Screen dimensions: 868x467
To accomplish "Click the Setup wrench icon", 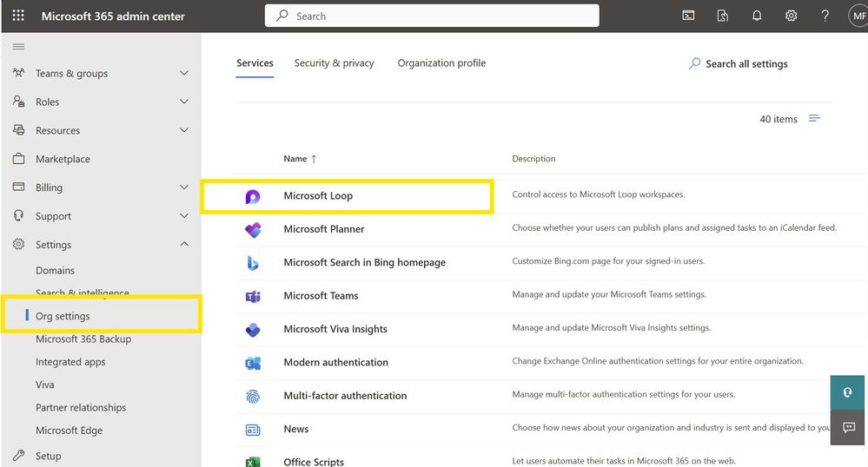I will pyautogui.click(x=19, y=456).
